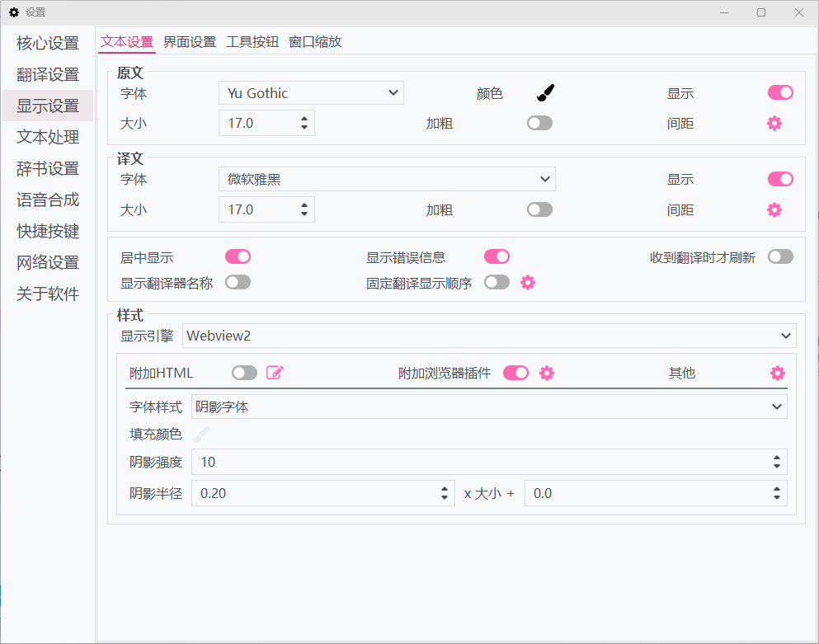Select 关于软件 in the sidebar
This screenshot has width=819, height=644.
47,294
